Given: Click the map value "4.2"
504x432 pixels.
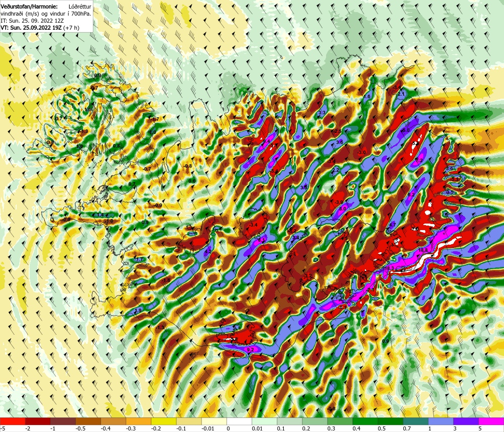Looking at the screenshot, I should [208, 252].
